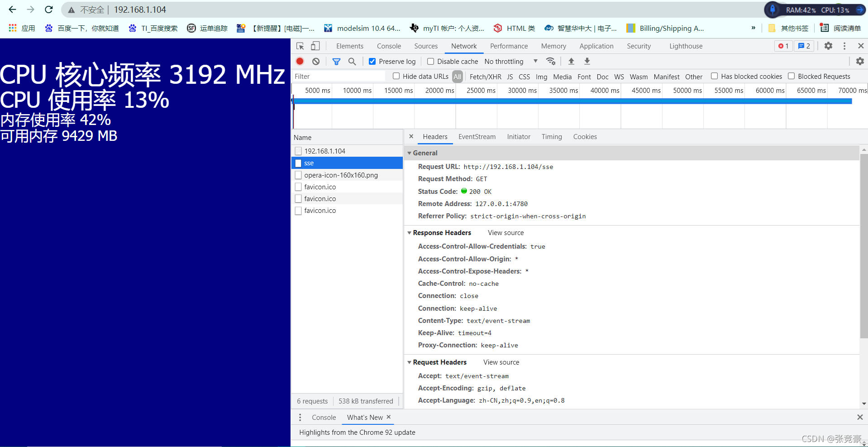
Task: Open the Initiator tab
Action: pyautogui.click(x=519, y=137)
